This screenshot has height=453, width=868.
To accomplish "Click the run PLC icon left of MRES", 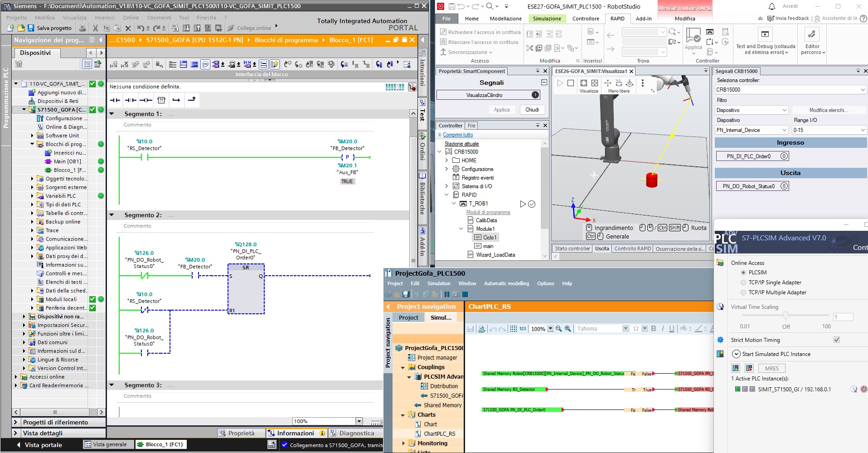I will (735, 368).
